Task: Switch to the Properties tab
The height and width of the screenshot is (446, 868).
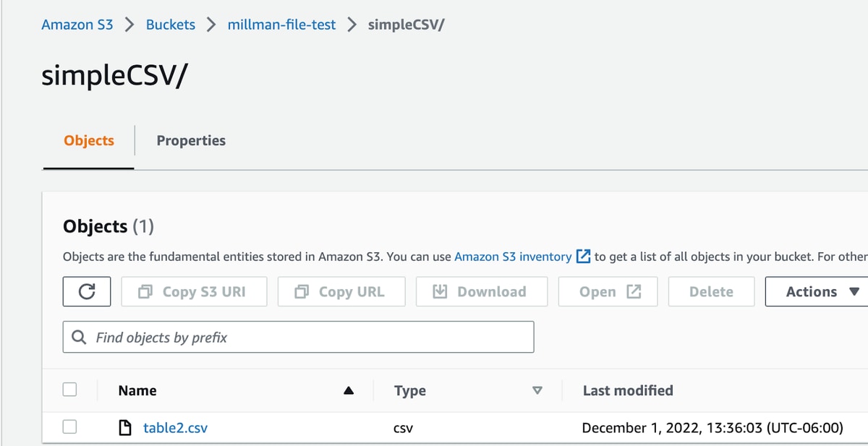Action: pos(191,140)
